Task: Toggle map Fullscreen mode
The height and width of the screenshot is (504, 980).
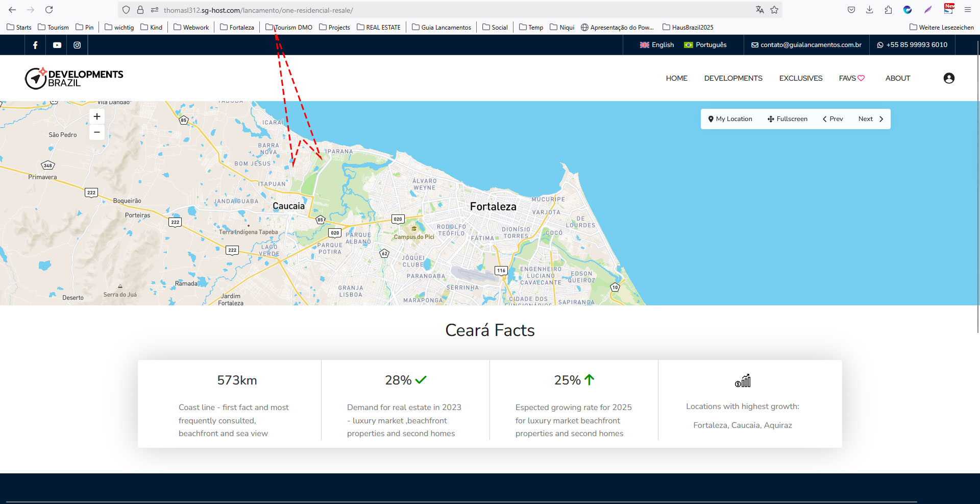Action: point(787,119)
